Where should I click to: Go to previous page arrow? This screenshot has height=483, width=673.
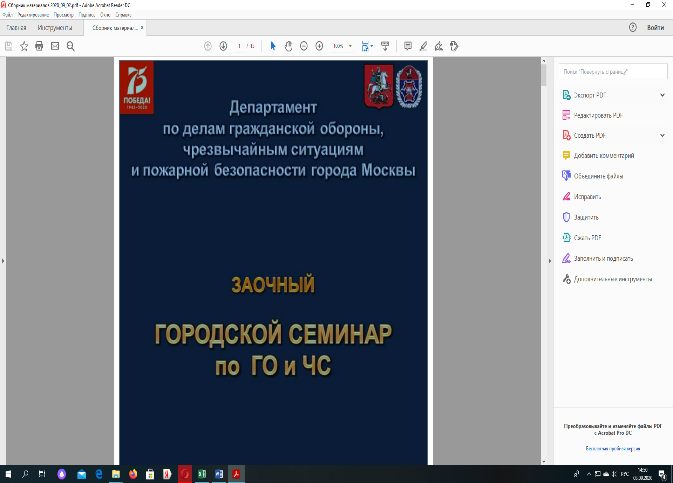pyautogui.click(x=208, y=46)
